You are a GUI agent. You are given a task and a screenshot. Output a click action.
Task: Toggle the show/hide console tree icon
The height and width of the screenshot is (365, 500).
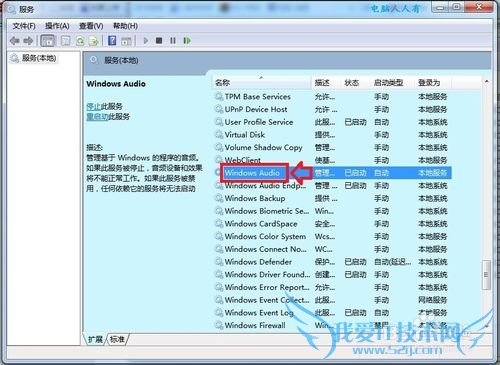[x=47, y=41]
